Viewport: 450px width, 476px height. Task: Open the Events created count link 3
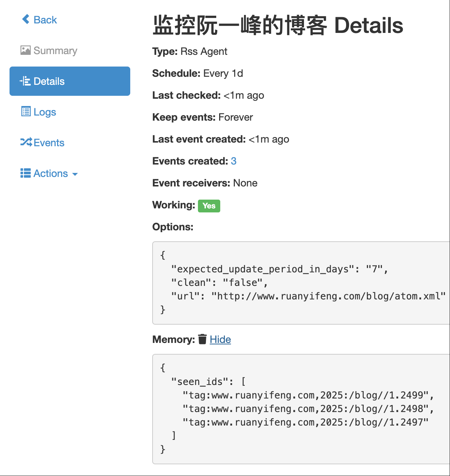234,161
